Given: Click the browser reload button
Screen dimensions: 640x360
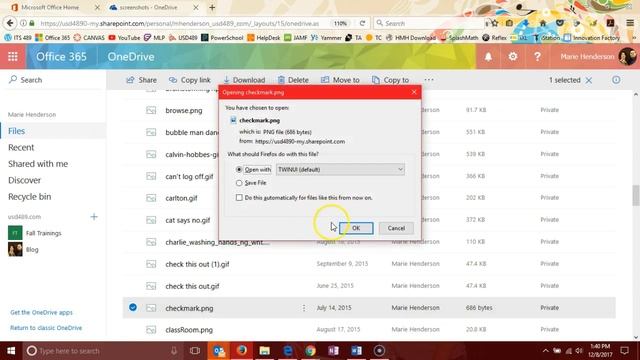Looking at the screenshot, I should click(x=362, y=23).
